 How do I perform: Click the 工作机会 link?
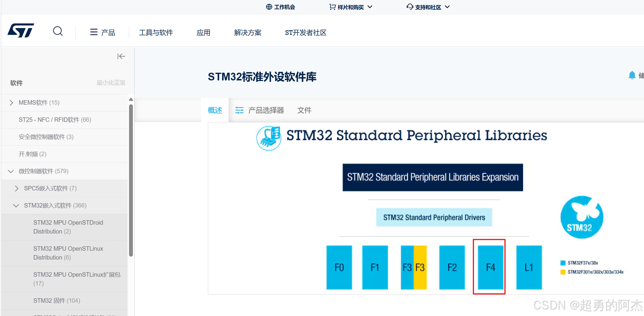click(x=285, y=7)
